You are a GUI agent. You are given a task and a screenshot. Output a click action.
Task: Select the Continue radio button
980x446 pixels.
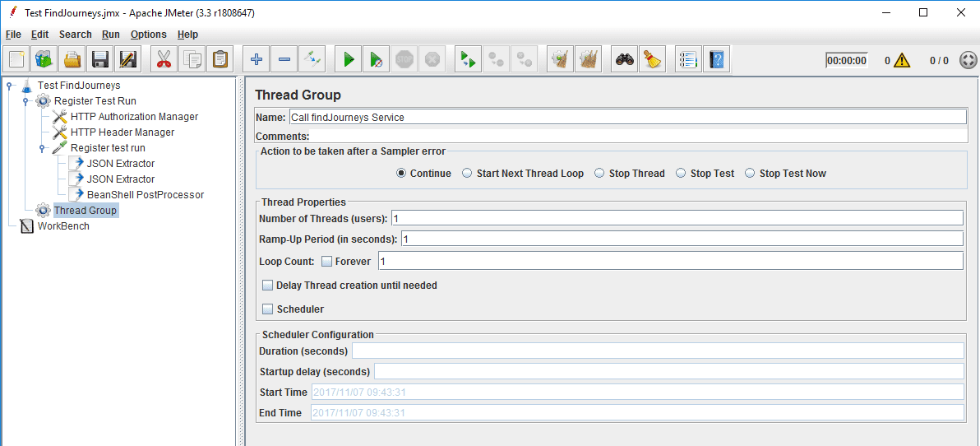(x=401, y=174)
